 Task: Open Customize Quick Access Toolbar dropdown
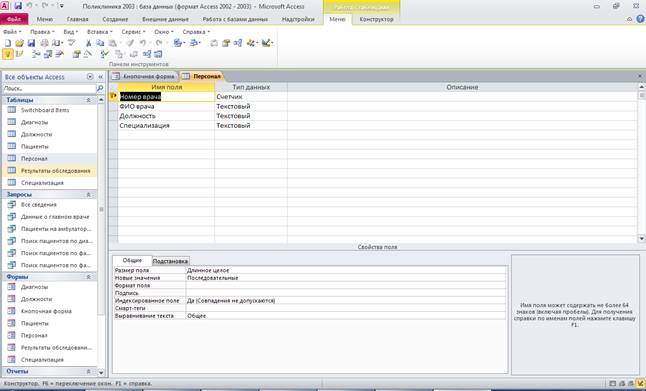(x=61, y=6)
